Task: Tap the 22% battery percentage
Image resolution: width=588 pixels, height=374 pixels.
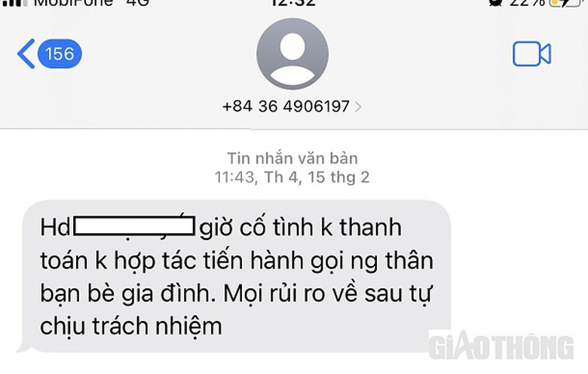Action: (x=527, y=3)
